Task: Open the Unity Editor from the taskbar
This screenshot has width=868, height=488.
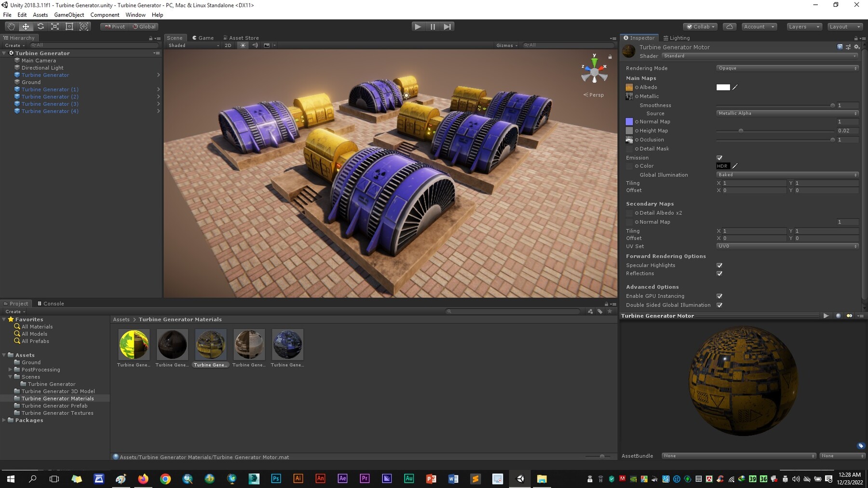Action: coord(520,479)
